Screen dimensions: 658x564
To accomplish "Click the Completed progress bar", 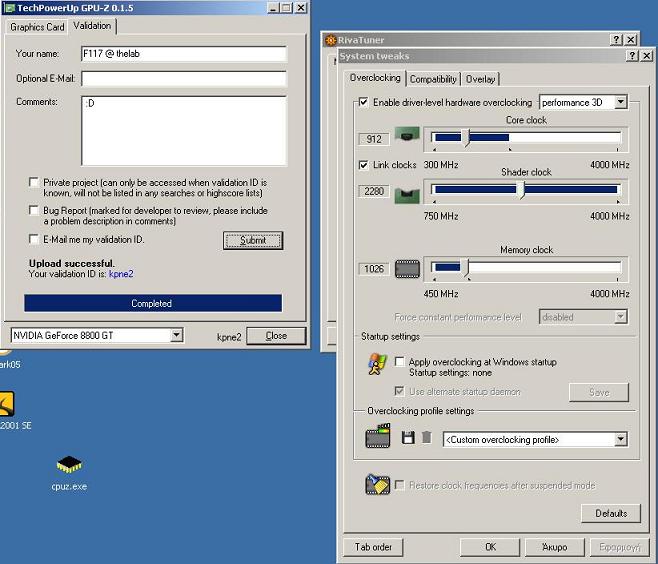I will click(x=153, y=303).
